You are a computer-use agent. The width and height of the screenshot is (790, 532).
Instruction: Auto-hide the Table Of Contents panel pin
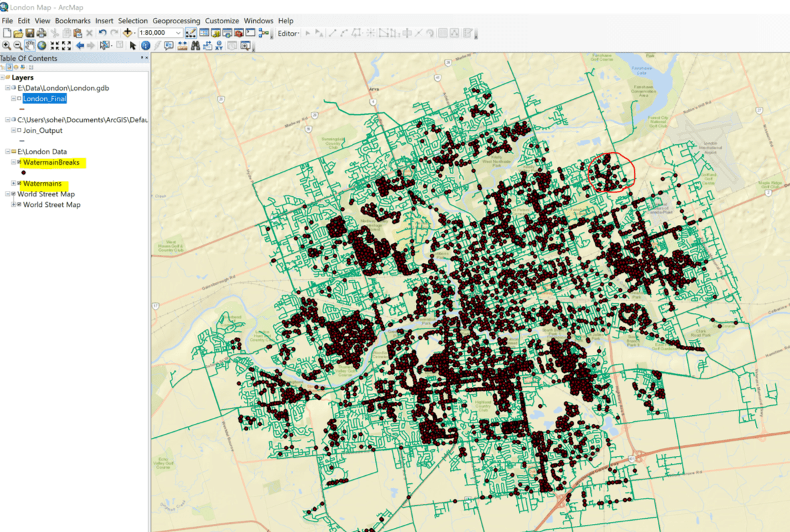pos(142,58)
